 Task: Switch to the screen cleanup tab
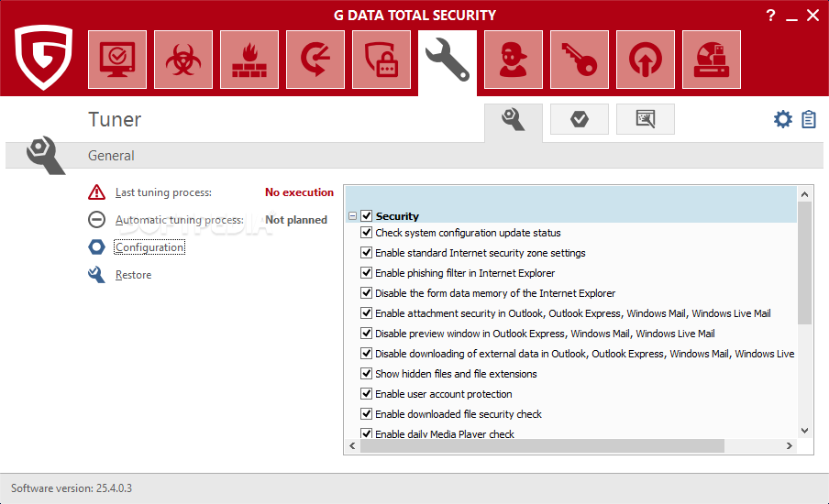(646, 119)
